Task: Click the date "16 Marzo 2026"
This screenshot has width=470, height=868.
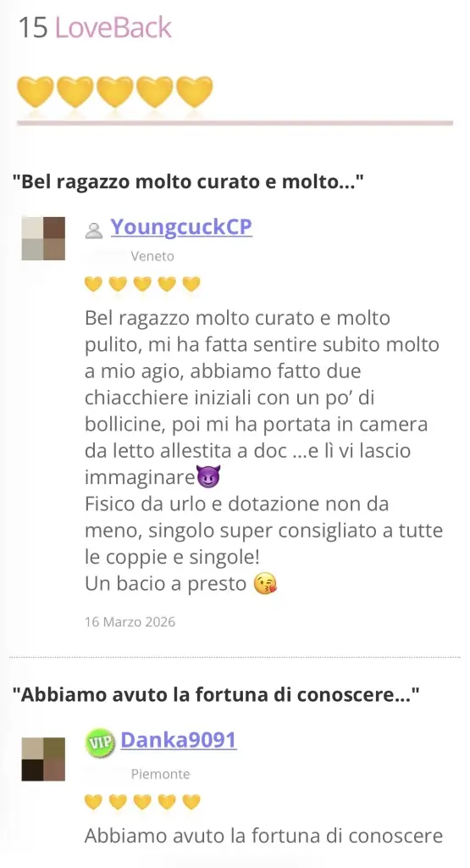Action: [x=130, y=621]
